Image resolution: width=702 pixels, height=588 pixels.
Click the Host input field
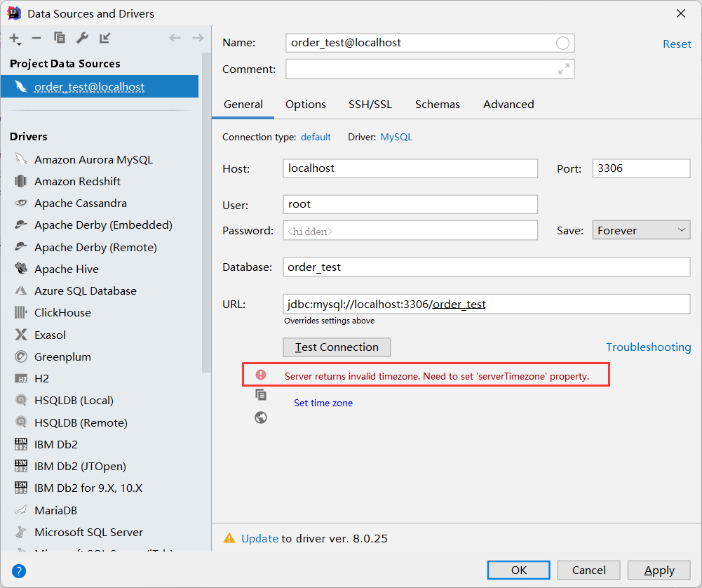[410, 168]
